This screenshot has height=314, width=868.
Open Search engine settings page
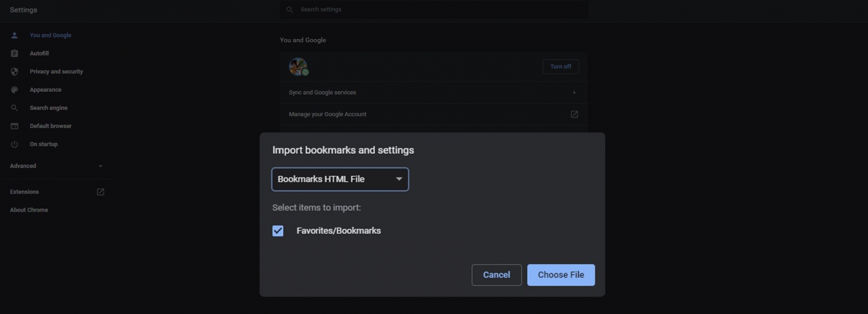[x=48, y=107]
